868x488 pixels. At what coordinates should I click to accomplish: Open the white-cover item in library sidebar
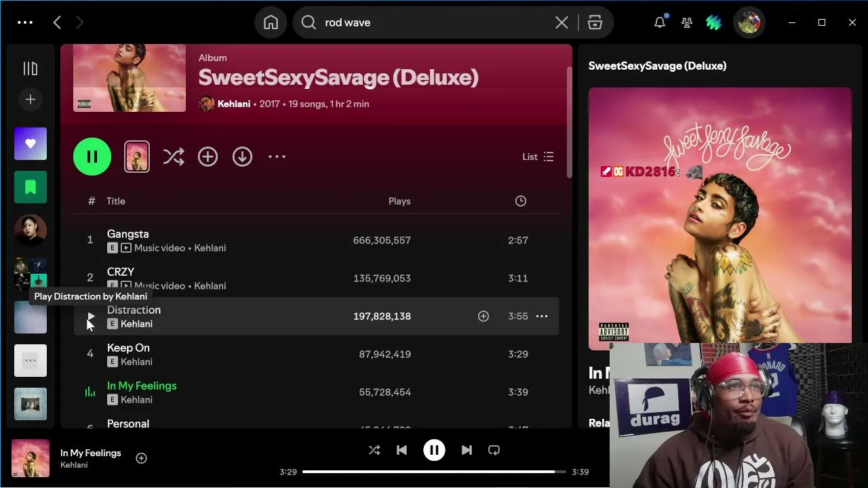pos(31,361)
